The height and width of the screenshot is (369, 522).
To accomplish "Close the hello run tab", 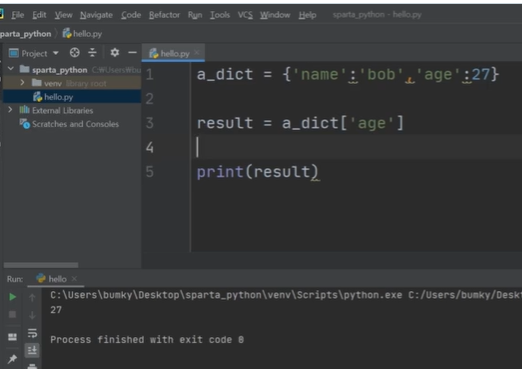I will point(74,278).
